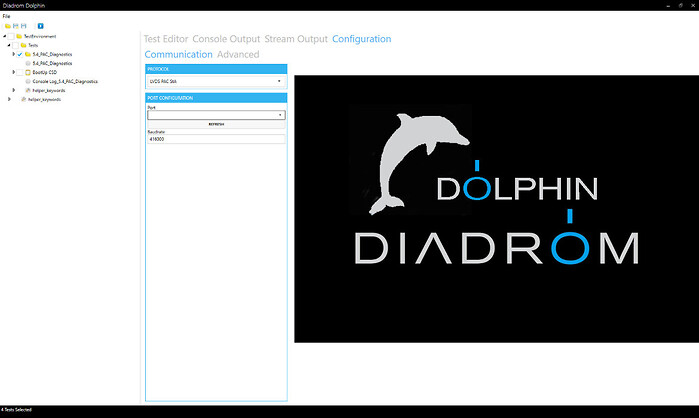Tick the BootUp CSD checkbox
699x418 pixels.
[x=20, y=72]
